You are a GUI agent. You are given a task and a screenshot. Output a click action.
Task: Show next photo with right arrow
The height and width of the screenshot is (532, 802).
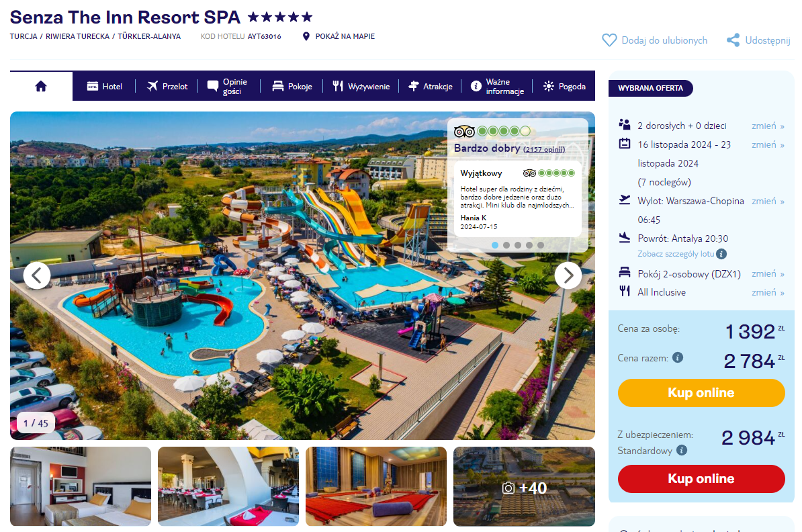click(568, 275)
